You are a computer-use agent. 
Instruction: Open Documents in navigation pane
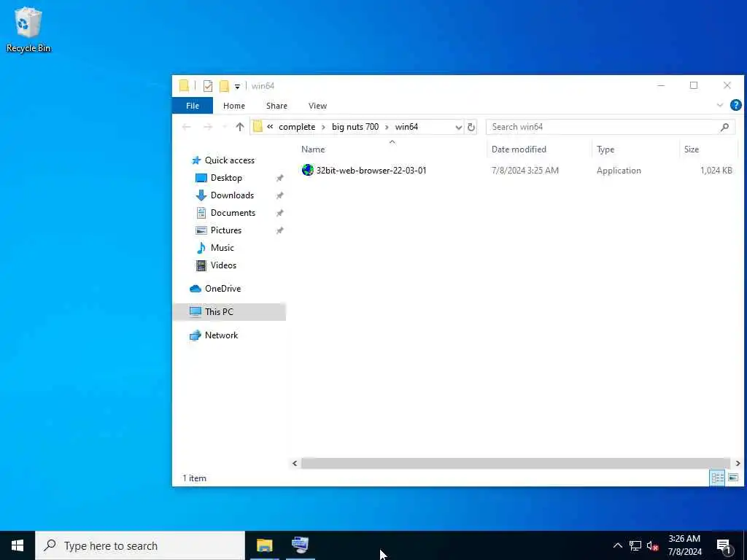coord(233,213)
